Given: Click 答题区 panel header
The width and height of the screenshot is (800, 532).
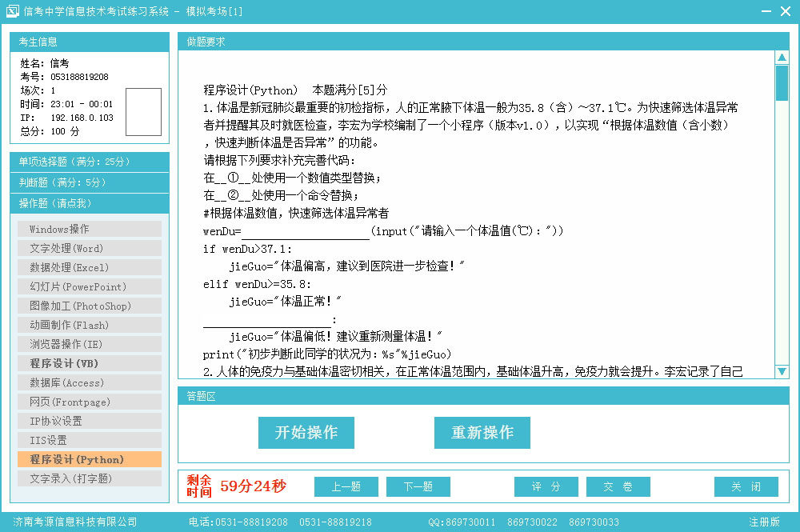Looking at the screenshot, I should 483,396.
